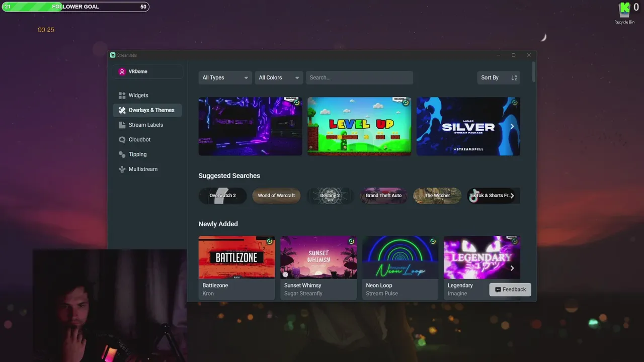This screenshot has width=644, height=362.
Task: Click the Follower Goal progress bar
Action: click(75, 7)
